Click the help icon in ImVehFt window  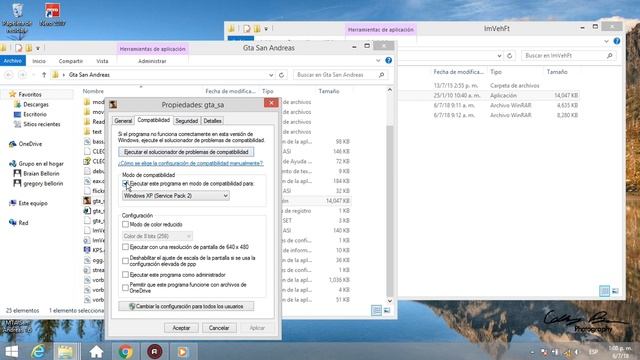(617, 41)
